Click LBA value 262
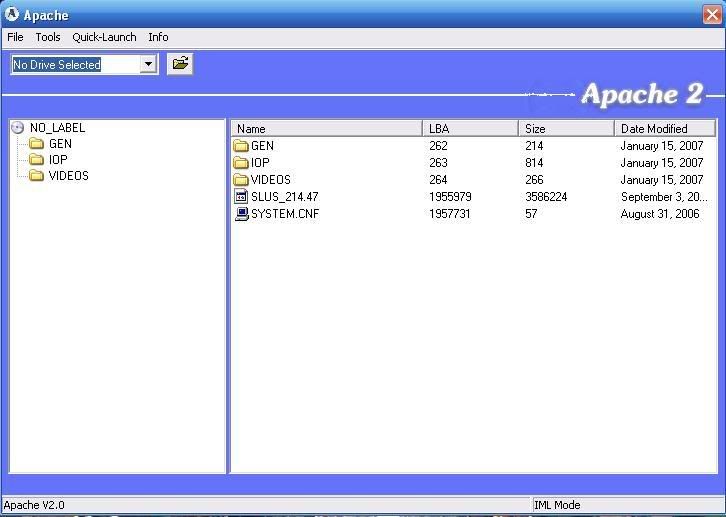This screenshot has width=726, height=517. pos(438,146)
